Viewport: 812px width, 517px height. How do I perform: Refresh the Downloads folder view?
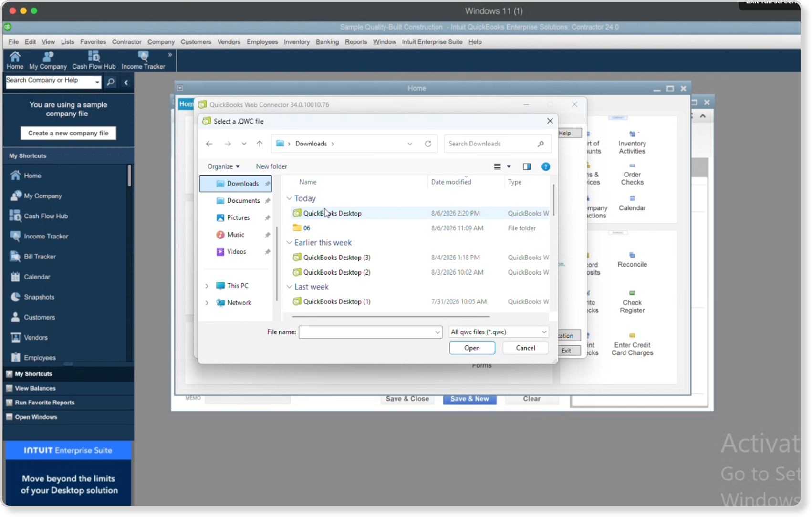click(428, 144)
